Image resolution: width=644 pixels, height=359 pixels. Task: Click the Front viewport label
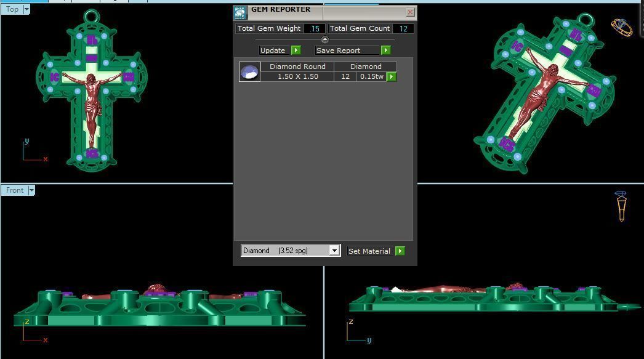coord(14,190)
